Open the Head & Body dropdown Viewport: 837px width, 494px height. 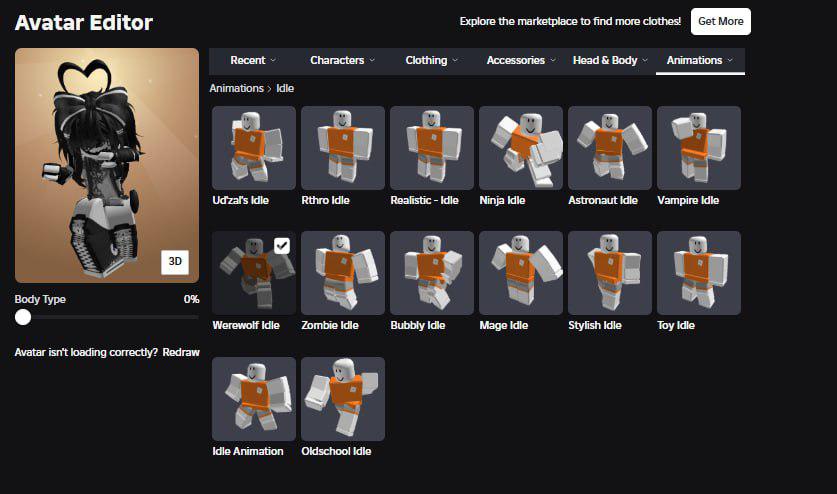point(610,61)
